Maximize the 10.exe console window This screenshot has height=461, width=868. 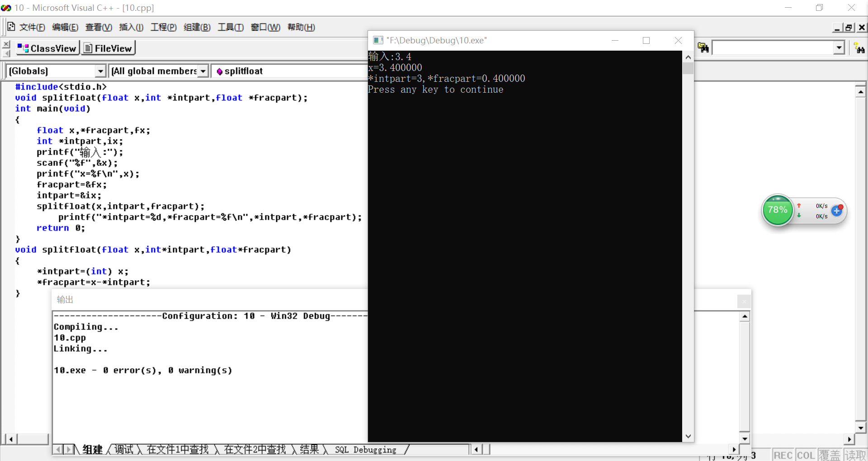click(646, 40)
